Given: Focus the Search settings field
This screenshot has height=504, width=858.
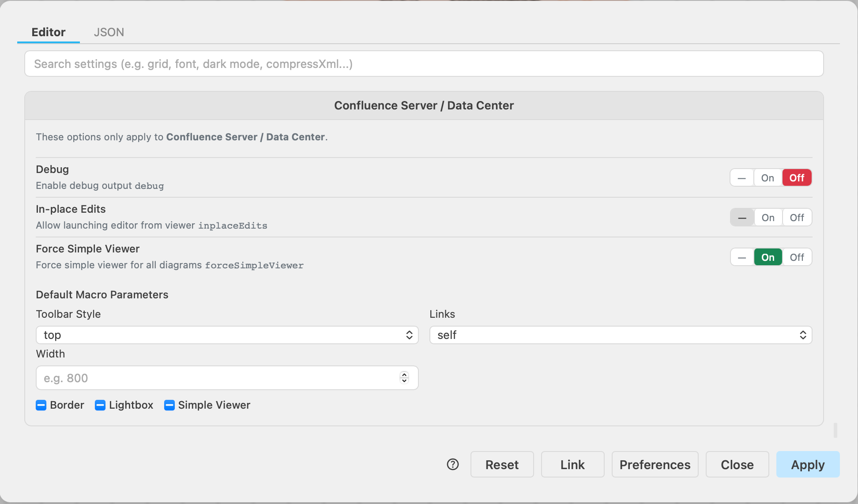Looking at the screenshot, I should pos(424,64).
